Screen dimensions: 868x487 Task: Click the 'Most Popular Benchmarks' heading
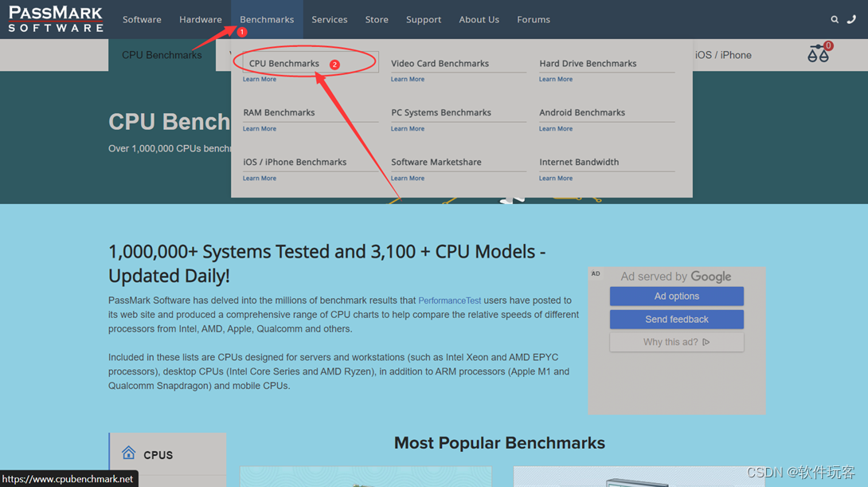(499, 443)
